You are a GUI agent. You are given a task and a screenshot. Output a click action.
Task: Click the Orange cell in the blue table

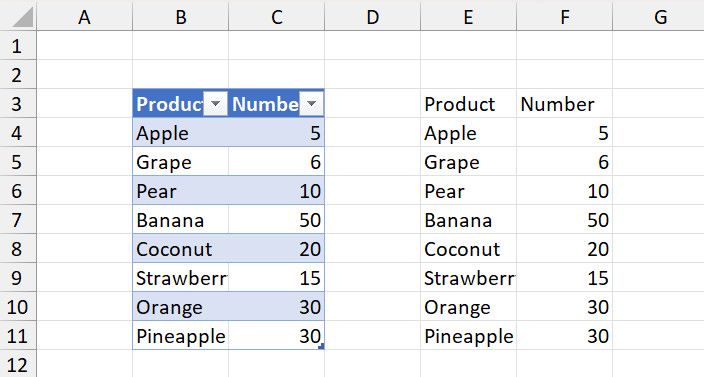180,307
